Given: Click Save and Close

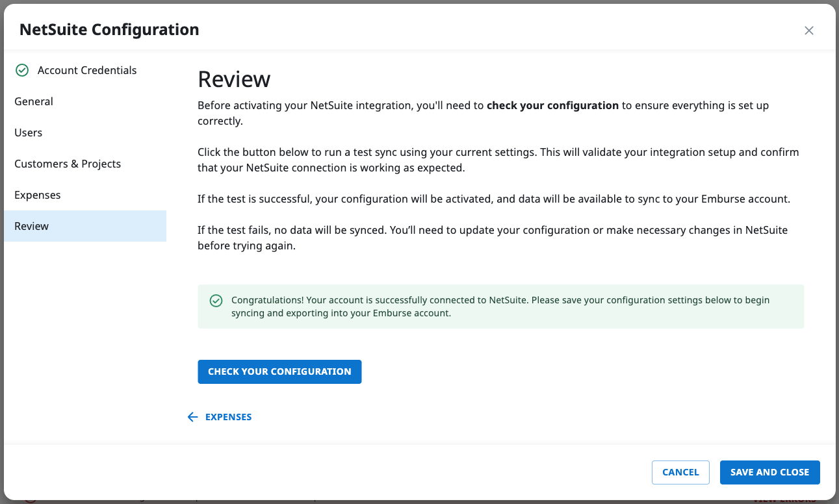Looking at the screenshot, I should tap(769, 472).
